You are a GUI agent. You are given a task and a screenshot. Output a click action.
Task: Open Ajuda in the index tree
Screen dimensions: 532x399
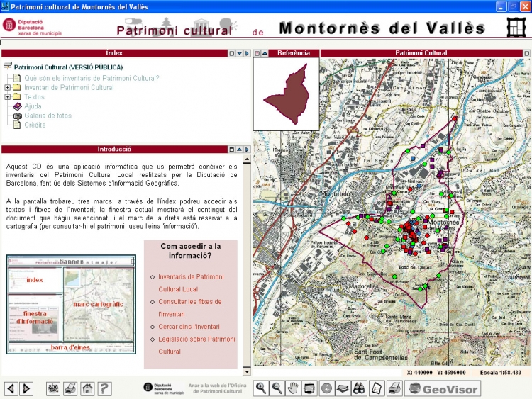coord(33,106)
